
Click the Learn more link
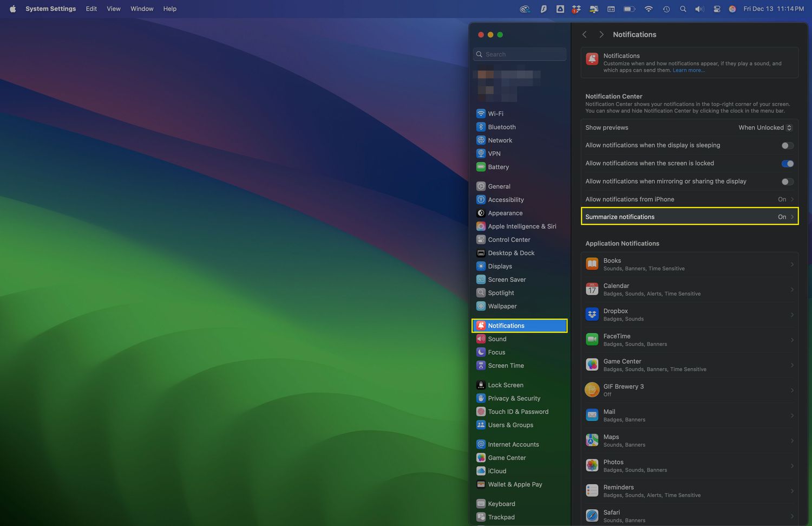[x=689, y=70]
